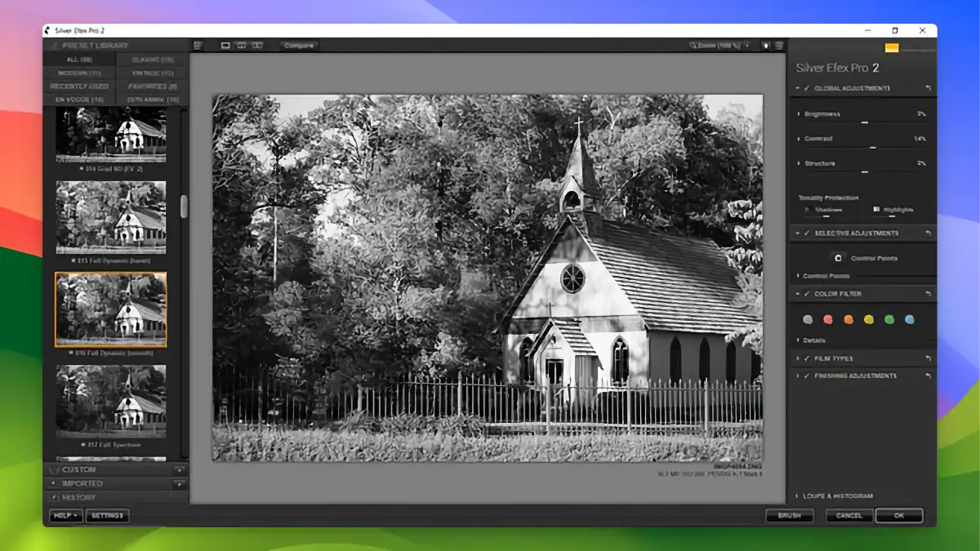This screenshot has width=980, height=551.
Task: Reset the Color Filter section icon
Action: pyautogui.click(x=928, y=294)
